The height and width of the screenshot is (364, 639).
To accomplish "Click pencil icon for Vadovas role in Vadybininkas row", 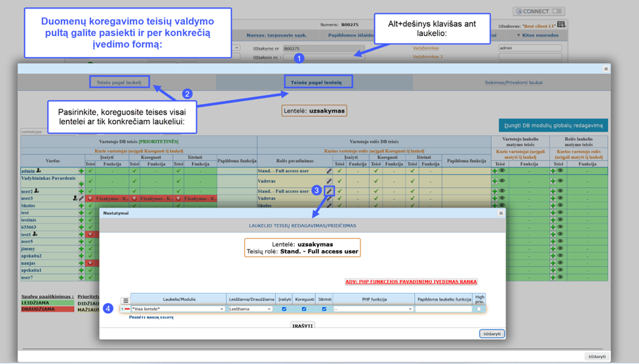I will point(329,181).
